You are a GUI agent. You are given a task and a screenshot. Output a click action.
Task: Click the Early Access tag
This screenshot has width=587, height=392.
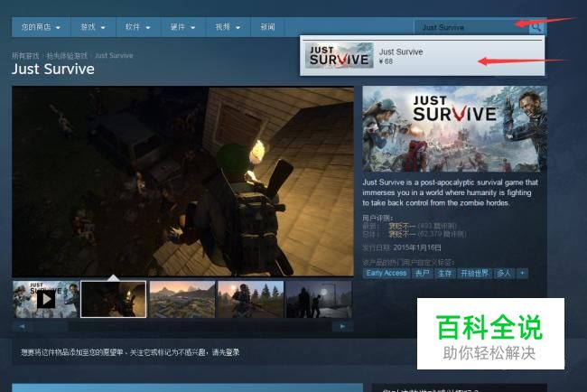pyautogui.click(x=387, y=274)
